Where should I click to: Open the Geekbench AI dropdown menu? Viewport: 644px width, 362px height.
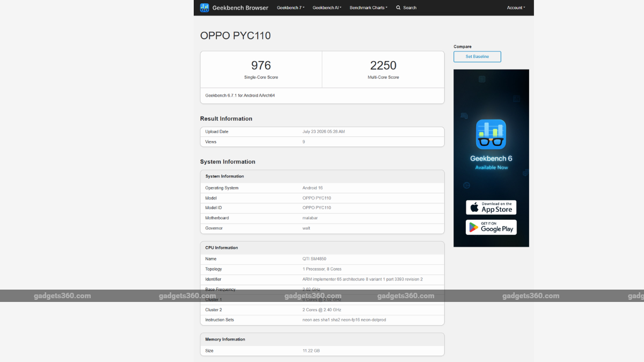pyautogui.click(x=327, y=8)
